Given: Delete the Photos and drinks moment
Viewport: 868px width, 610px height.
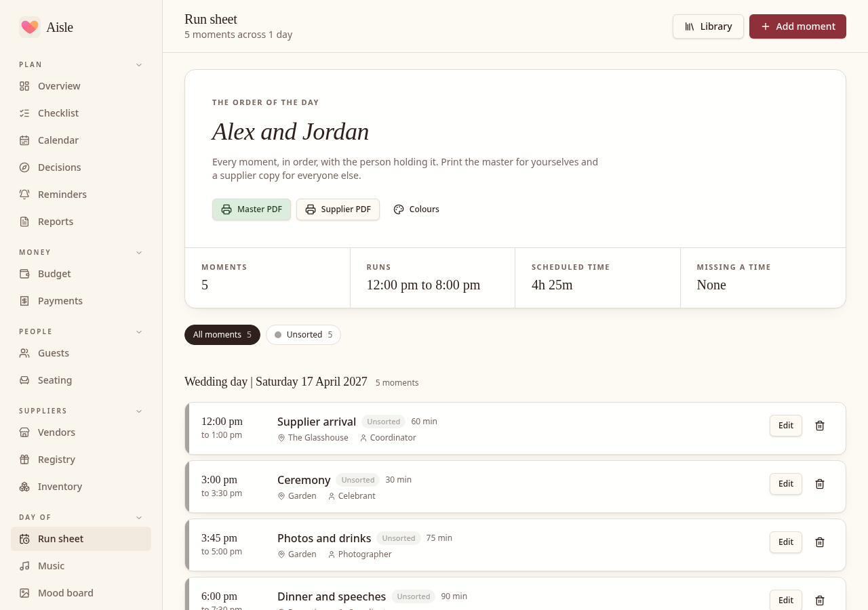Looking at the screenshot, I should point(820,542).
